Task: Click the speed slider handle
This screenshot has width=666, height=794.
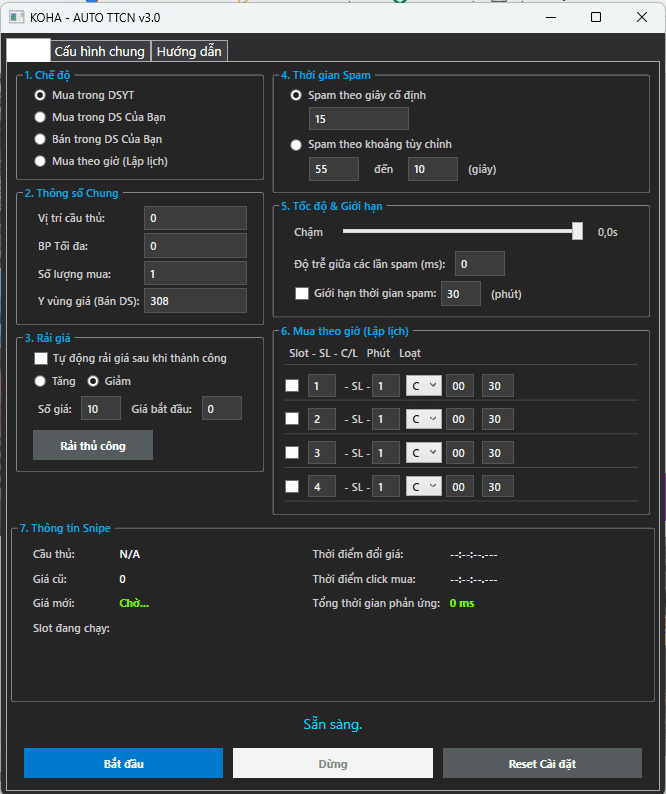Action: (x=577, y=231)
